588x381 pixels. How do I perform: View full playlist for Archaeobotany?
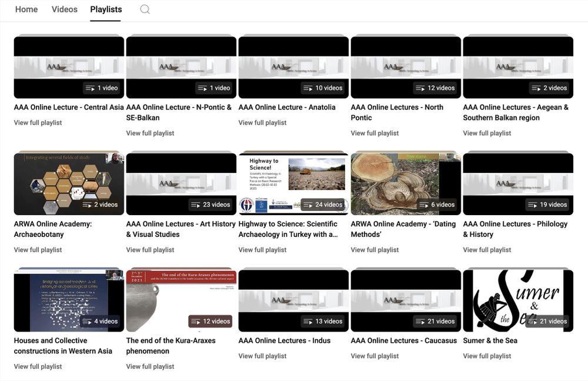38,250
